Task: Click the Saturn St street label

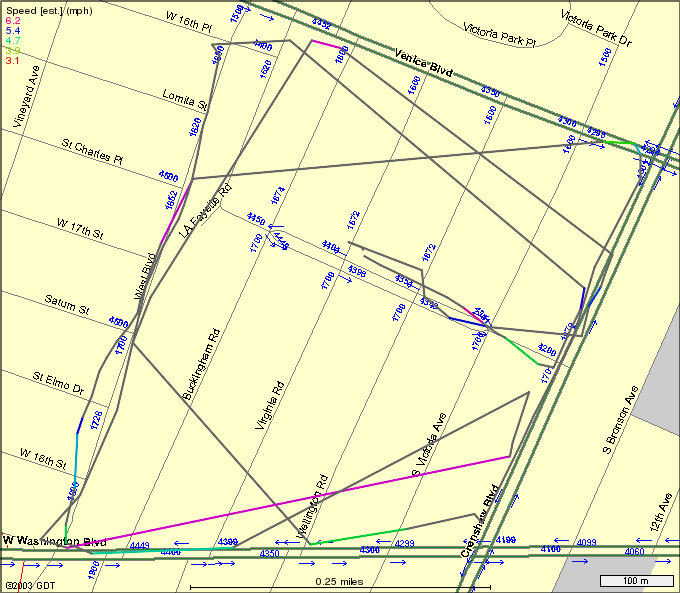Action: (x=67, y=305)
